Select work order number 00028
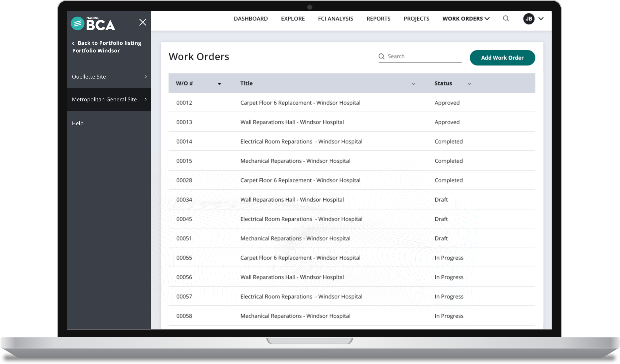 [x=184, y=180]
